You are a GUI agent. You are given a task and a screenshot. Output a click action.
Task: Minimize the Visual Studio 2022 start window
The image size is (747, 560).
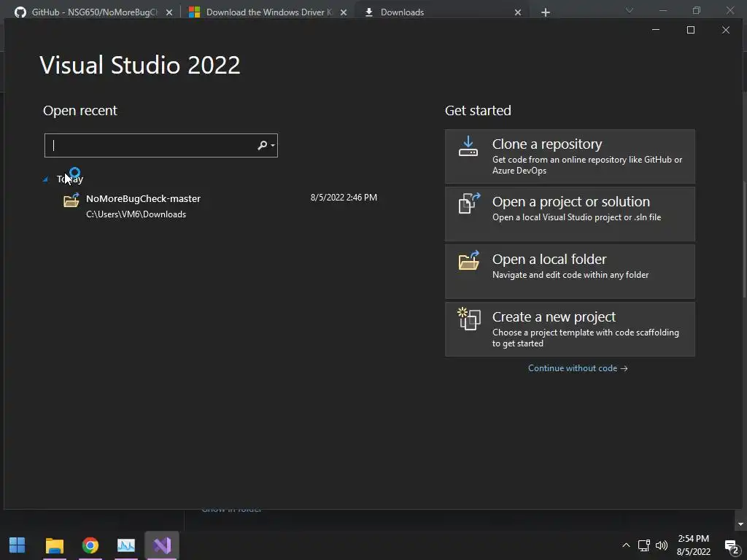click(656, 30)
